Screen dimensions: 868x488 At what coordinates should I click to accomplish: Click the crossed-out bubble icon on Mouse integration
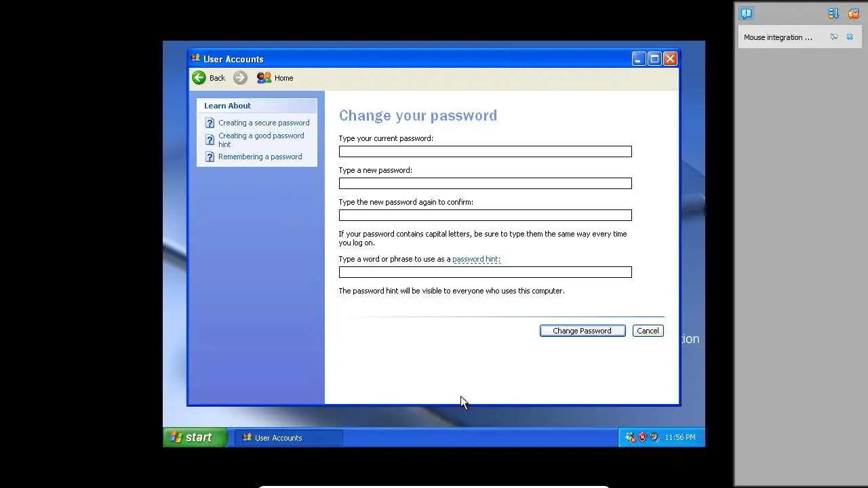tap(834, 37)
